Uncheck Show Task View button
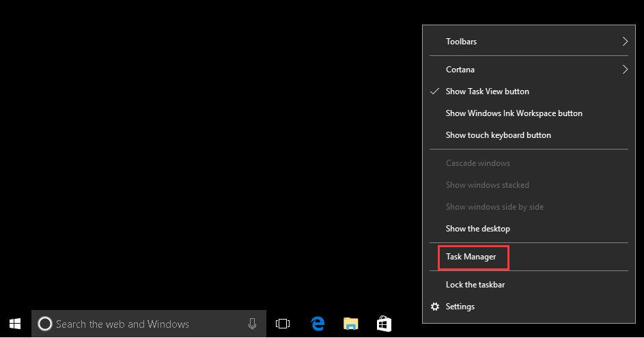This screenshot has width=644, height=338. coord(487,91)
